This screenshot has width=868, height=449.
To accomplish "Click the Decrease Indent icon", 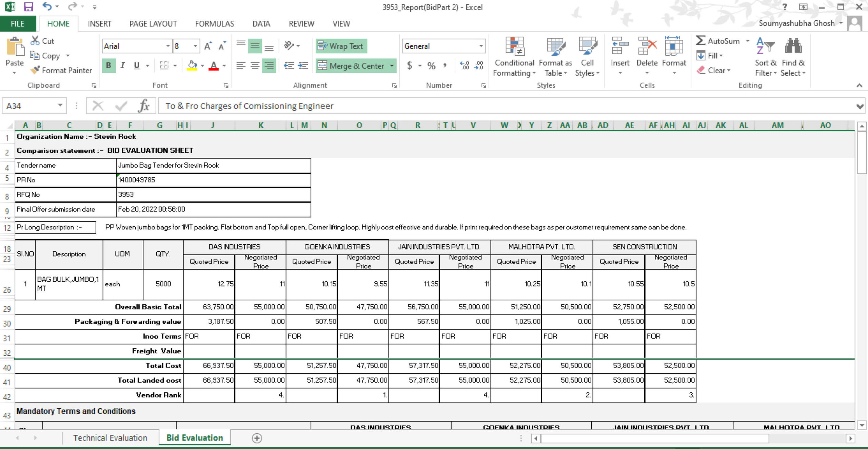I will tap(289, 66).
